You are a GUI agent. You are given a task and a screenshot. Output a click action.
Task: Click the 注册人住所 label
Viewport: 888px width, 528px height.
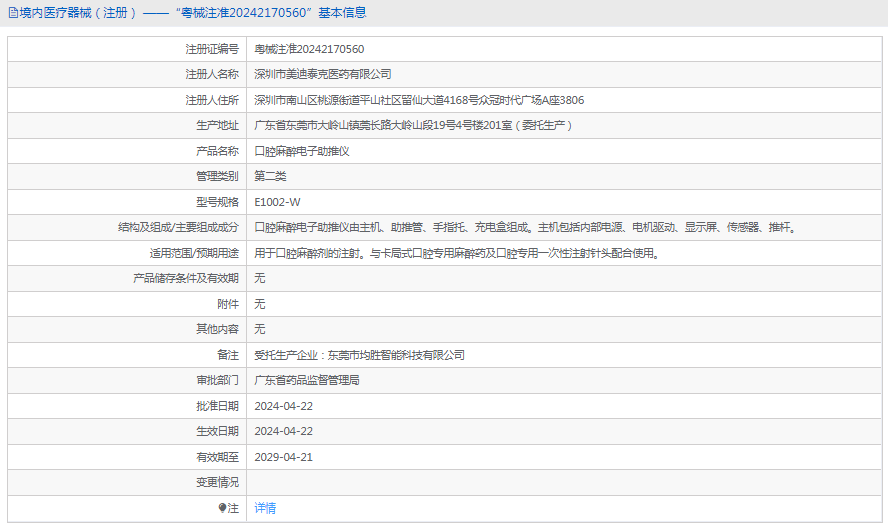point(212,100)
